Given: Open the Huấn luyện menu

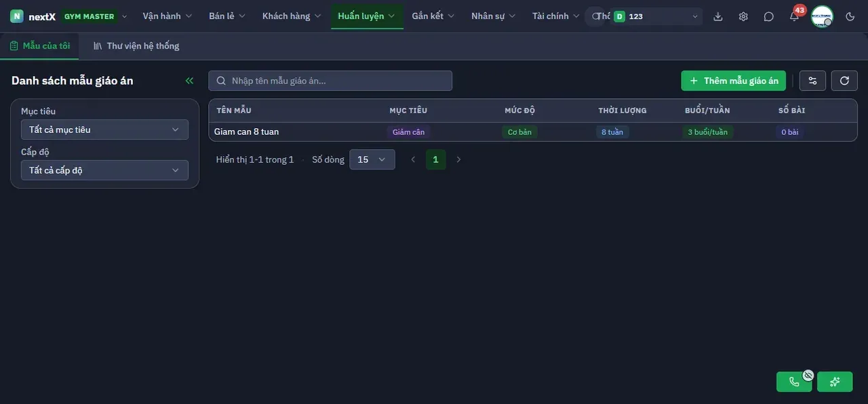Looking at the screenshot, I should pyautogui.click(x=367, y=16).
